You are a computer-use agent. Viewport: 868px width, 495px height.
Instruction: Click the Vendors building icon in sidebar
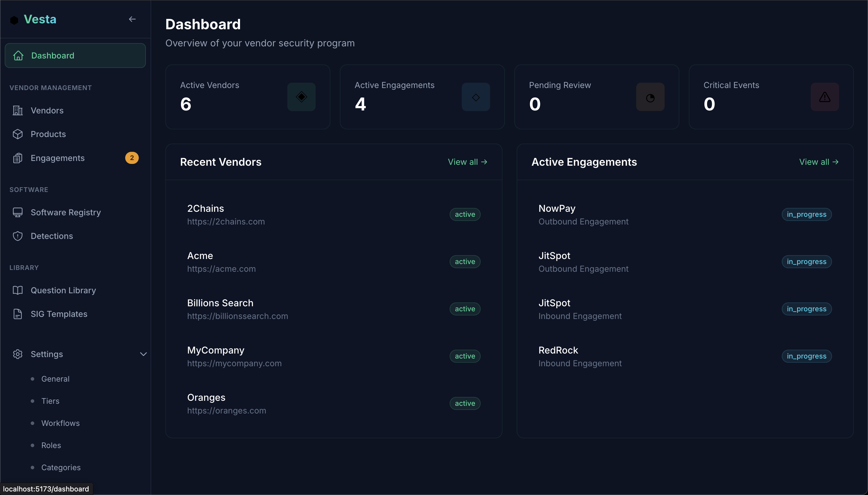[18, 110]
